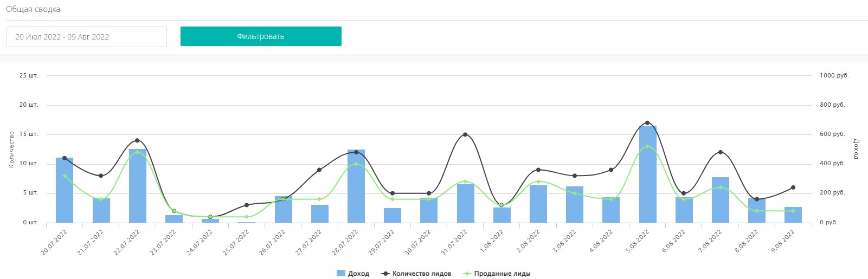868x279 pixels.
Task: Select the leads count point on 9.08.2022
Action: [x=793, y=187]
